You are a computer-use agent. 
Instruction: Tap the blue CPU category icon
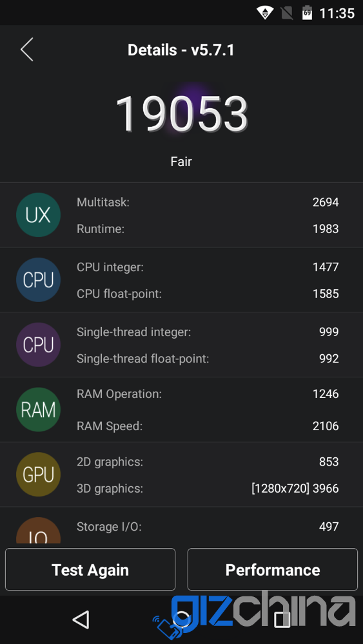point(38,279)
